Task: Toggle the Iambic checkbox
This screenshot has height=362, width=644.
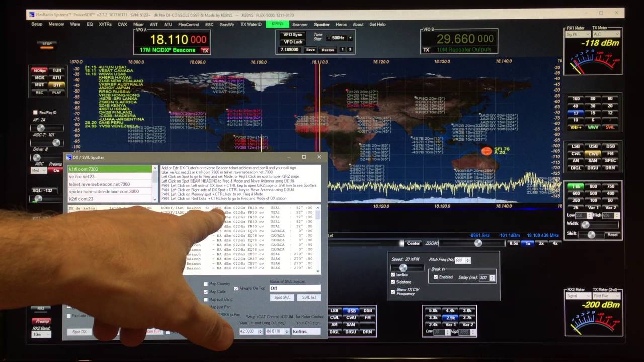Action: (x=393, y=275)
